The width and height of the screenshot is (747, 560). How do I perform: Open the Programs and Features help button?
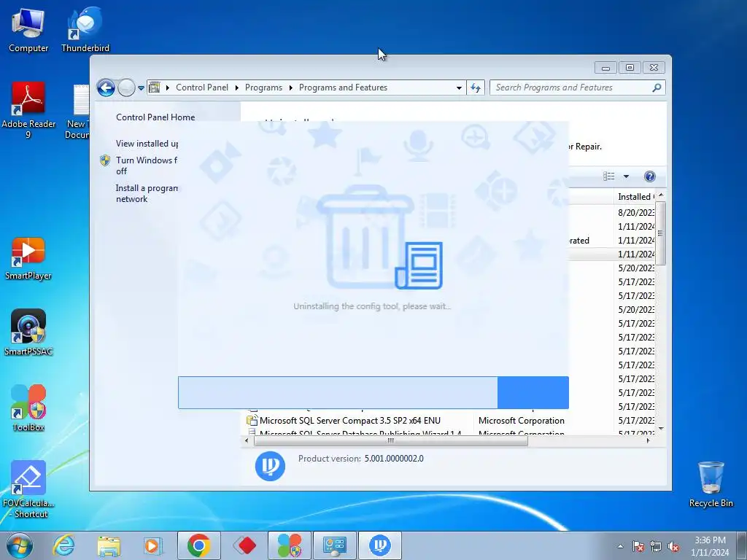point(649,176)
